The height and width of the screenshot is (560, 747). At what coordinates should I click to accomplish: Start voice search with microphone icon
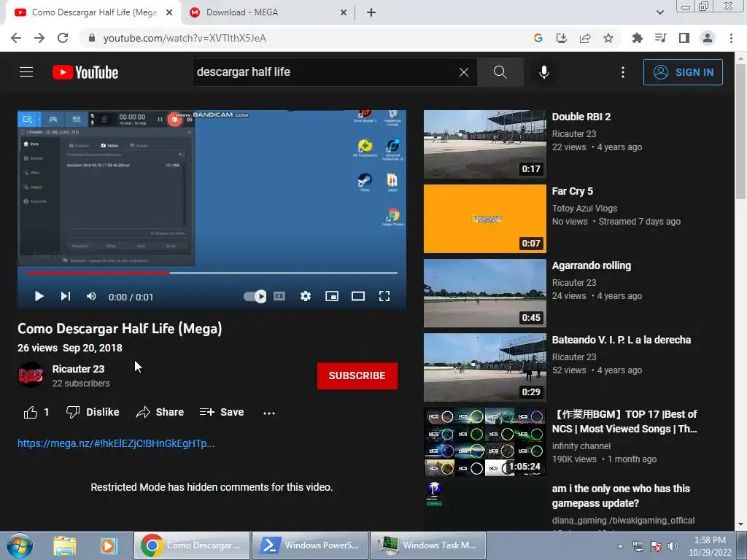[x=543, y=72]
